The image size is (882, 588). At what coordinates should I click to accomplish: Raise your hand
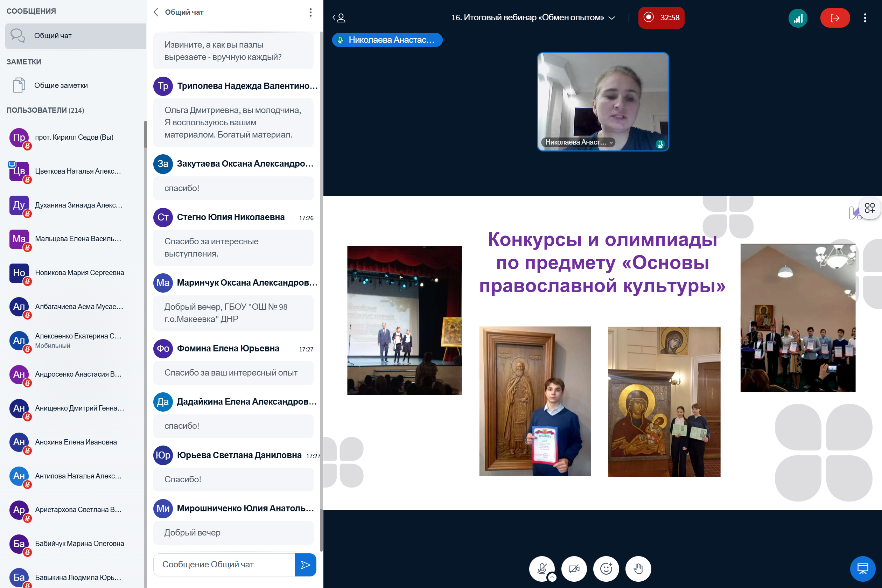click(x=638, y=568)
